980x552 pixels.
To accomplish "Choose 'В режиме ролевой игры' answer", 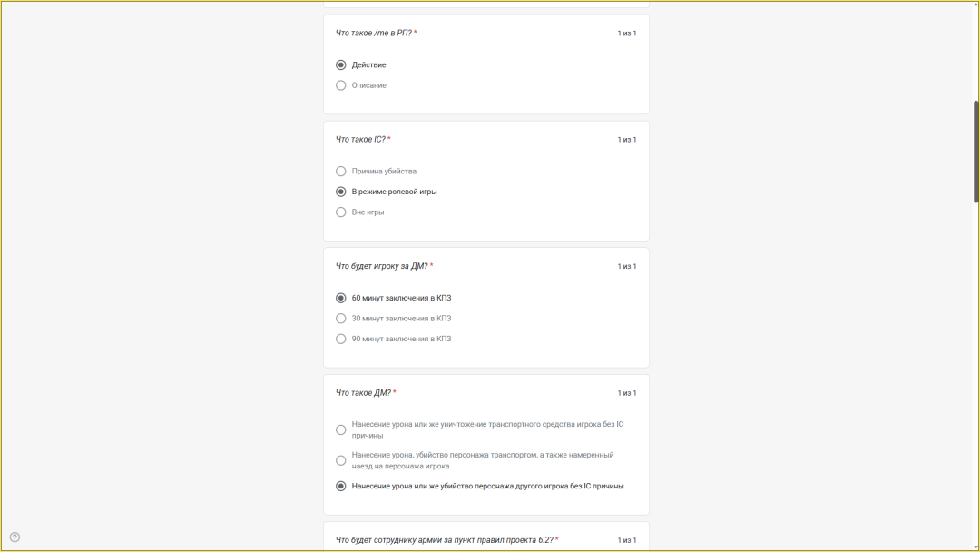I will [341, 192].
